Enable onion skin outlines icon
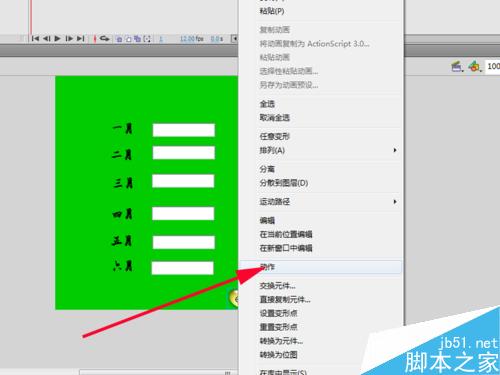 click(x=128, y=39)
